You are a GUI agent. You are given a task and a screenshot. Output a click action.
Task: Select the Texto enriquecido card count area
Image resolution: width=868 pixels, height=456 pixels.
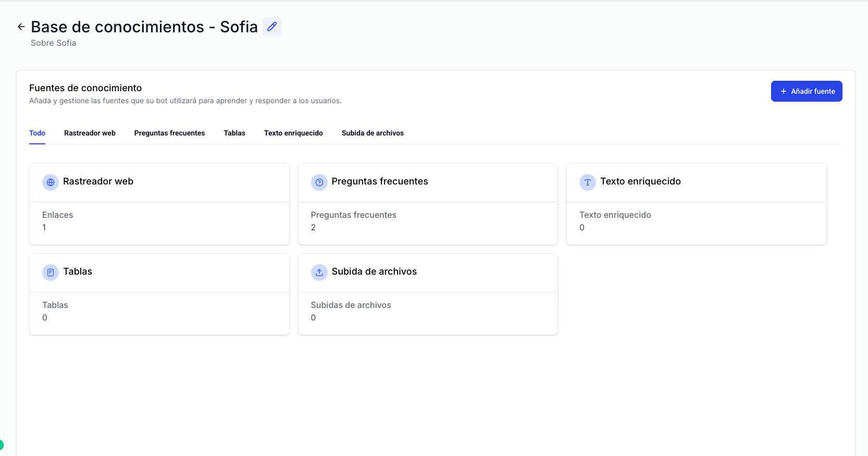tap(696, 221)
